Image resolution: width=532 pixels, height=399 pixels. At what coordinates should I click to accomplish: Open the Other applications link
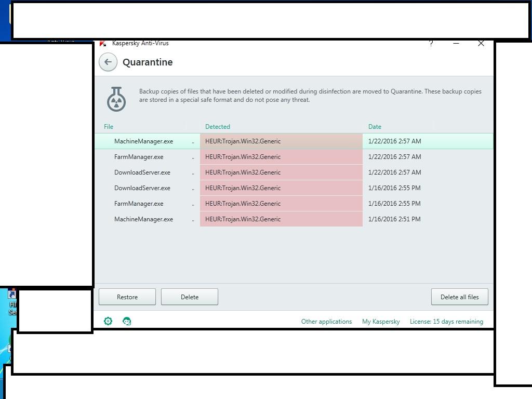(x=326, y=321)
